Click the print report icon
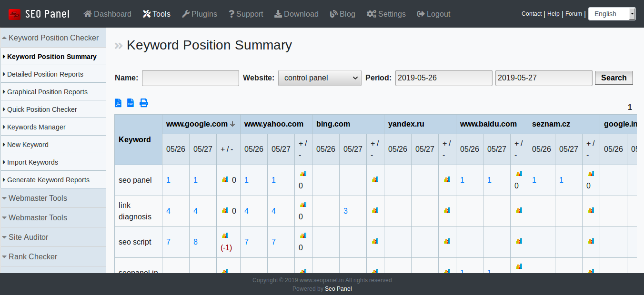 click(144, 103)
